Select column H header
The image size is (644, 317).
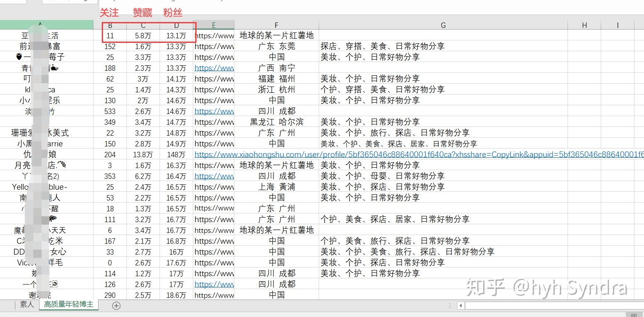click(584, 25)
